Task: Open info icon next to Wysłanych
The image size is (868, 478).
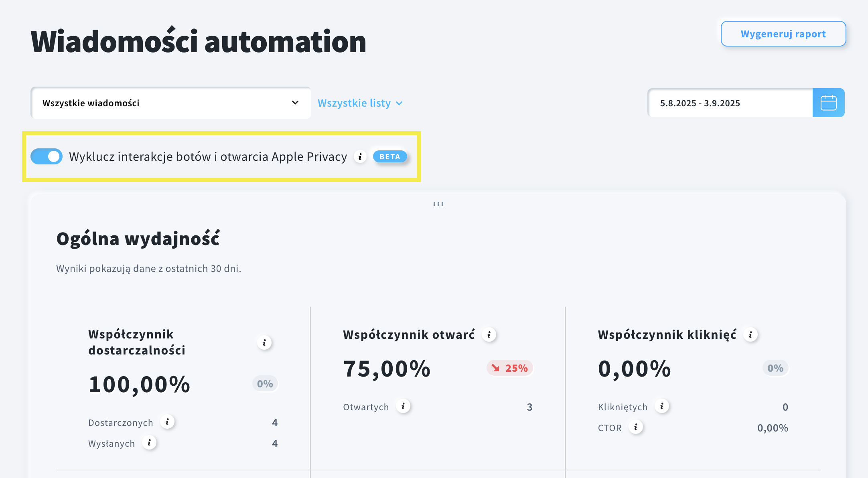Action: [x=149, y=443]
